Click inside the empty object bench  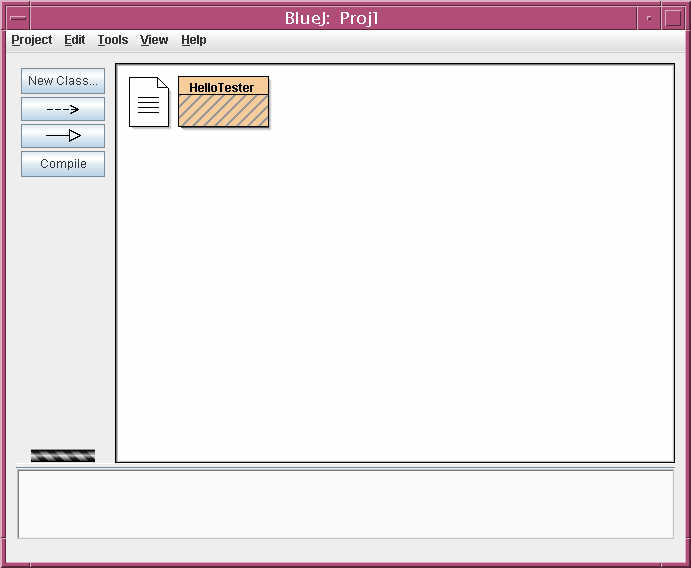click(x=346, y=504)
